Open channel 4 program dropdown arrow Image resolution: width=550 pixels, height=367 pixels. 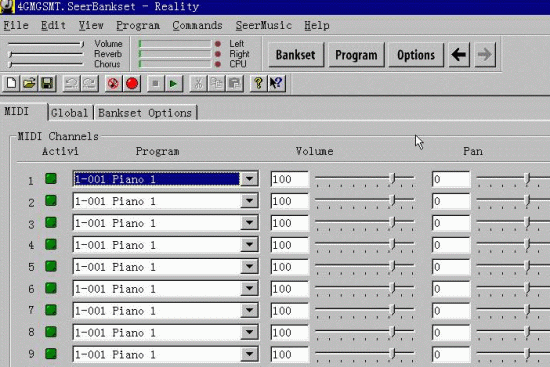[249, 245]
